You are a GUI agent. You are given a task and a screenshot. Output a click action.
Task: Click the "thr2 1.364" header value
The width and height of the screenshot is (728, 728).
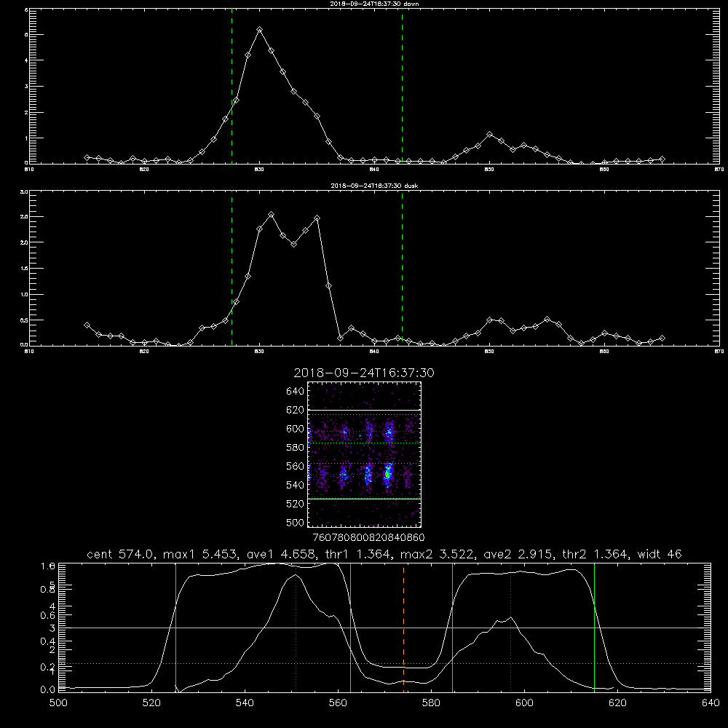tap(596, 554)
